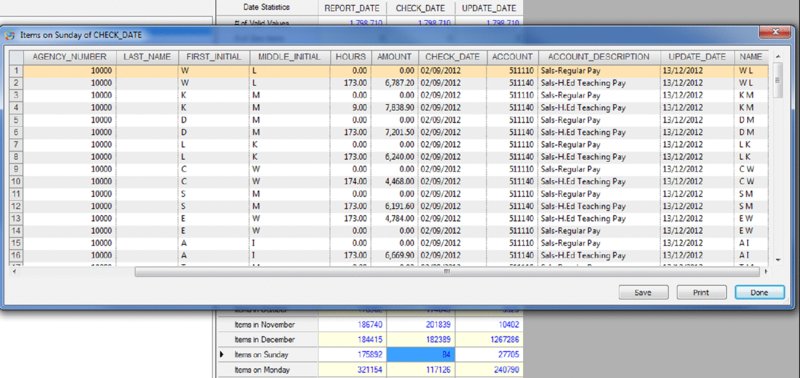
Task: Click row number 1 header
Action: click(x=16, y=71)
